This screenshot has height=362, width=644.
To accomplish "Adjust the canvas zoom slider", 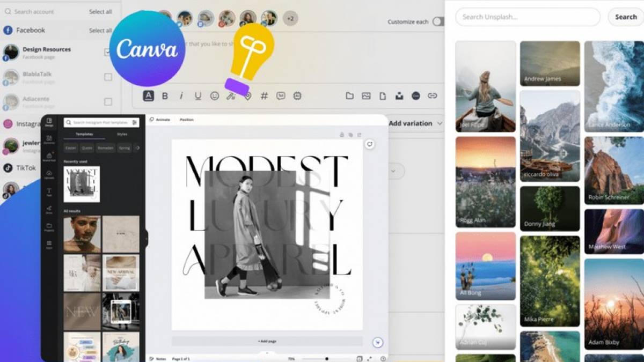I will (x=326, y=359).
